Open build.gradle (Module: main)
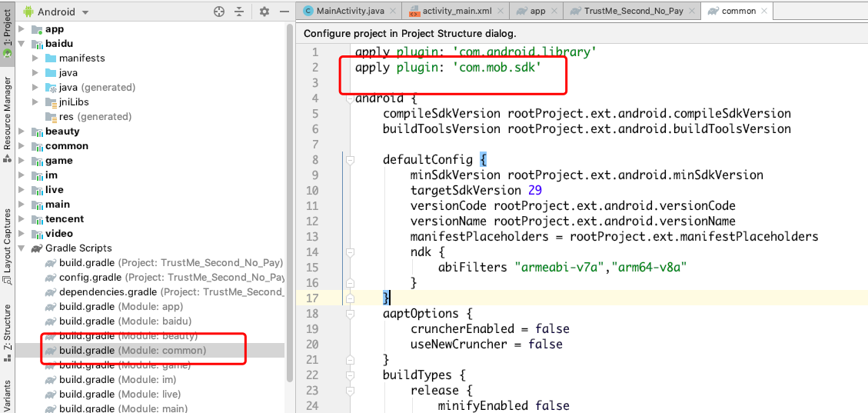Viewport: 868px width, 413px height. coord(124,408)
